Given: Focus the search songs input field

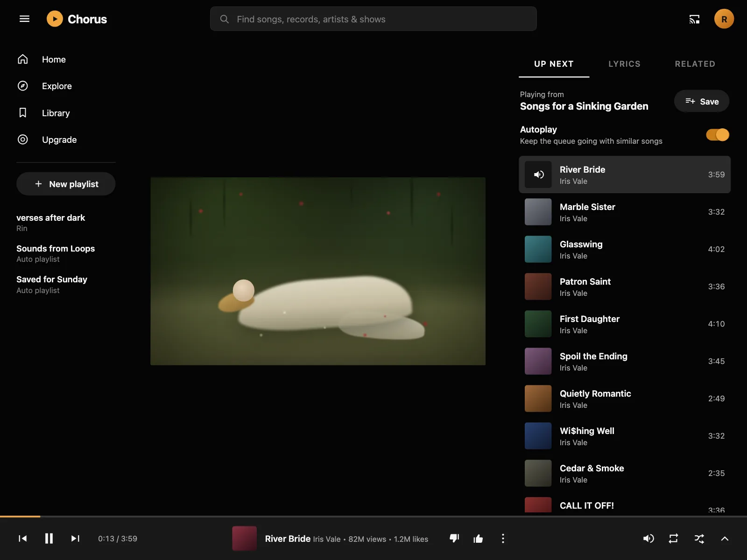Looking at the screenshot, I should (x=373, y=19).
